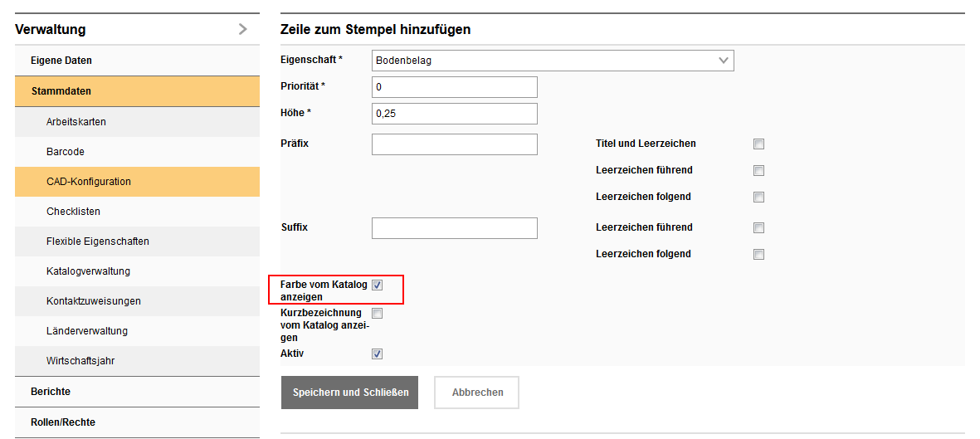
Task: Select Stammdaten in the sidebar
Action: (61, 91)
